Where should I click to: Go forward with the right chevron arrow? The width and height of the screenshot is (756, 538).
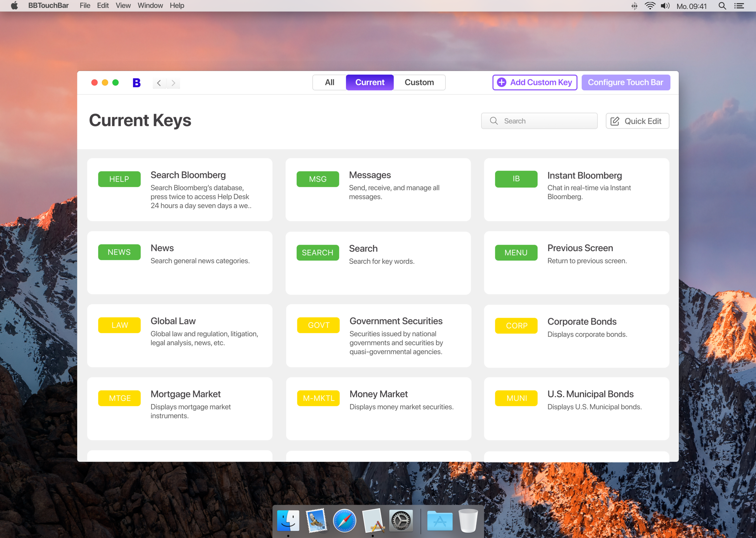tap(174, 83)
